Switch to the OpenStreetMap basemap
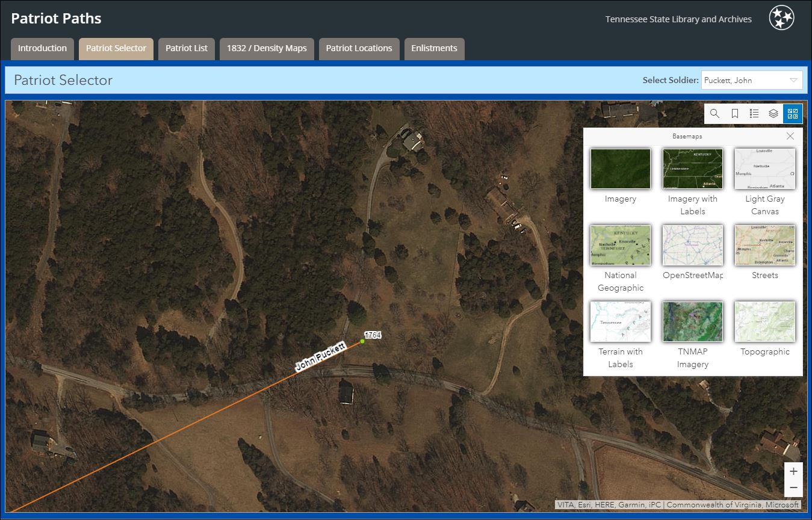The image size is (812, 520). click(692, 246)
